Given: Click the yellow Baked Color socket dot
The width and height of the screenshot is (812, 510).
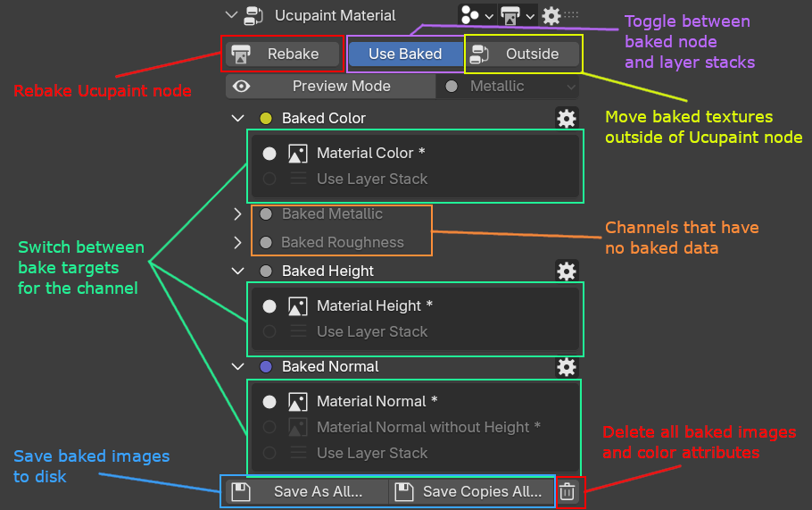Looking at the screenshot, I should [x=266, y=118].
